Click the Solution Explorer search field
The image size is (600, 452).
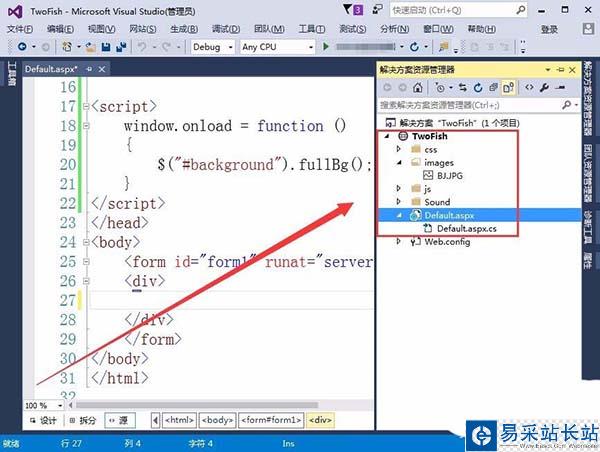(x=479, y=105)
